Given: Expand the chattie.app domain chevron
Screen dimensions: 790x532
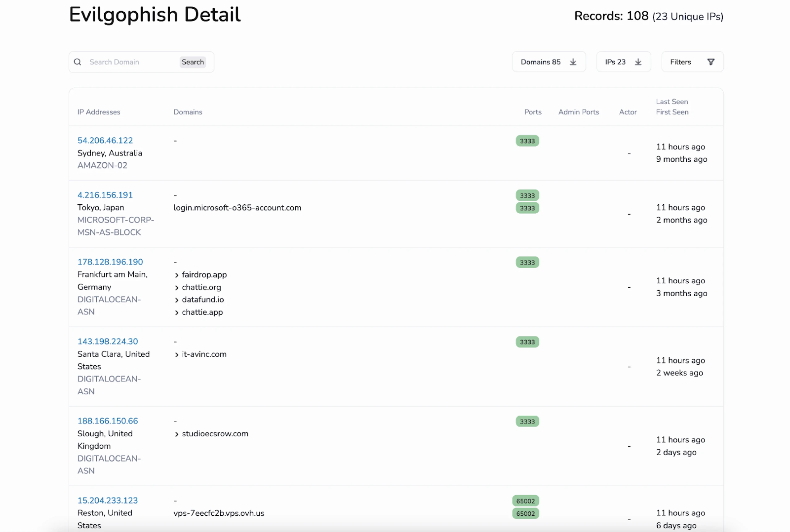Looking at the screenshot, I should (177, 313).
